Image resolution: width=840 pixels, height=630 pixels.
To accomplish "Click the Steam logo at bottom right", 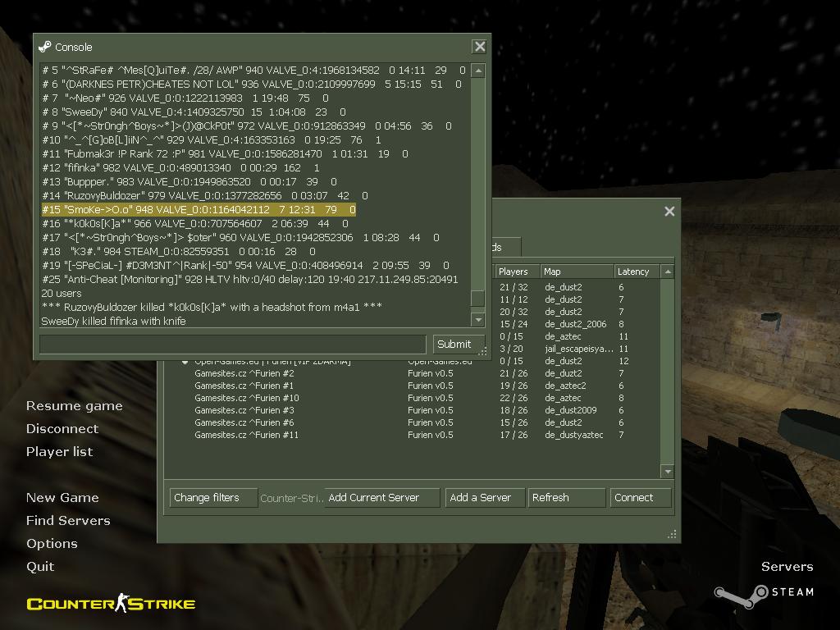I will click(763, 592).
